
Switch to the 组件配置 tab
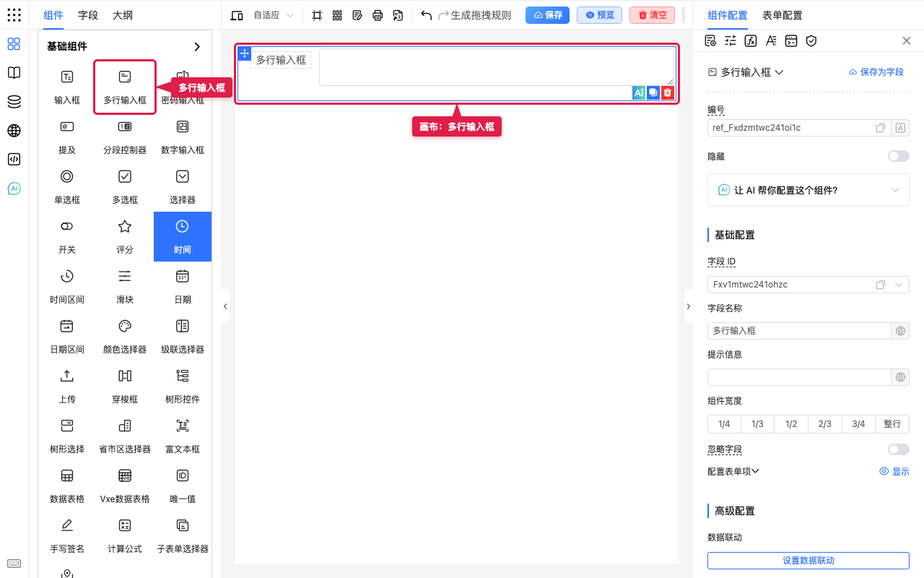click(728, 15)
